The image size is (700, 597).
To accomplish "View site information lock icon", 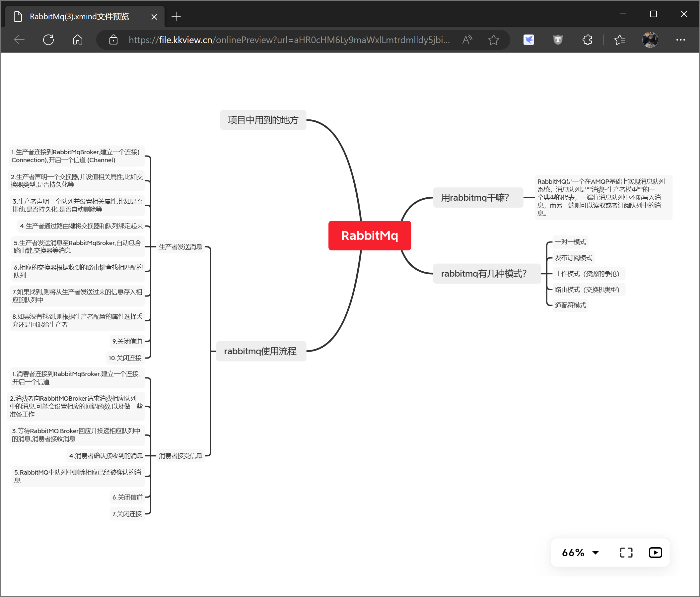I will (x=113, y=40).
